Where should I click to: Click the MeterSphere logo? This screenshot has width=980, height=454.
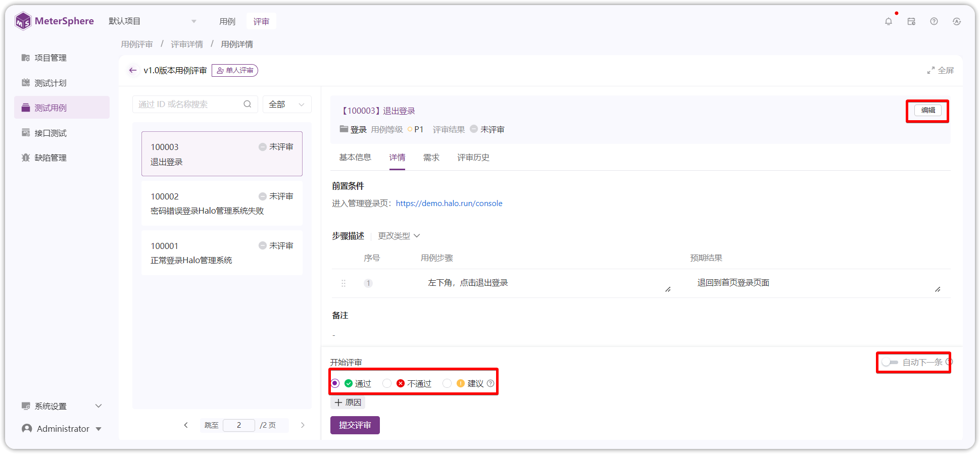tap(55, 21)
